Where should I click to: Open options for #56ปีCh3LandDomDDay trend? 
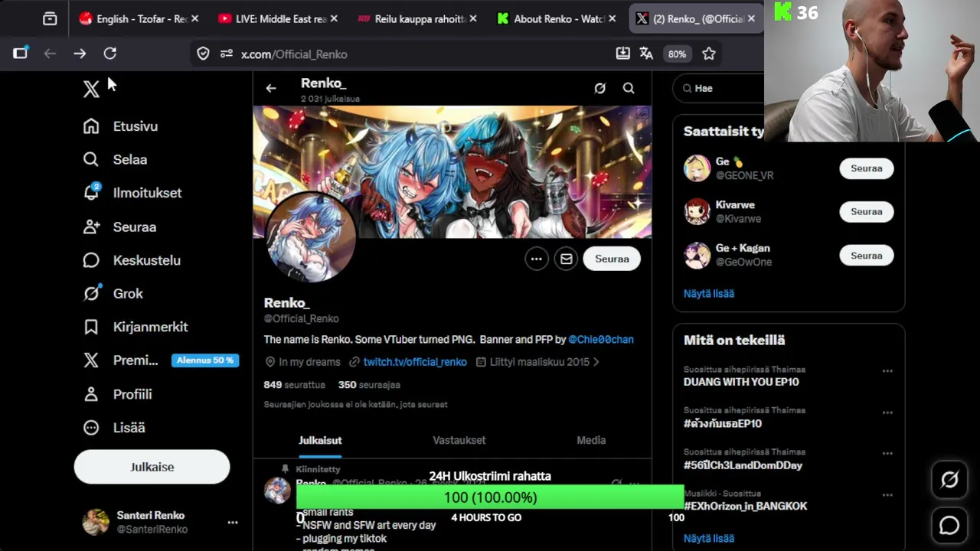tap(887, 454)
